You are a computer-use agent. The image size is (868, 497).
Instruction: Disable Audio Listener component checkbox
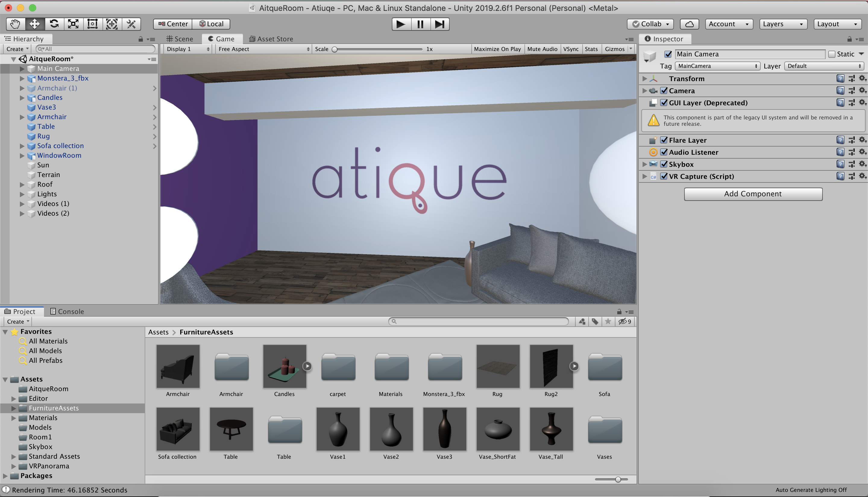point(664,152)
